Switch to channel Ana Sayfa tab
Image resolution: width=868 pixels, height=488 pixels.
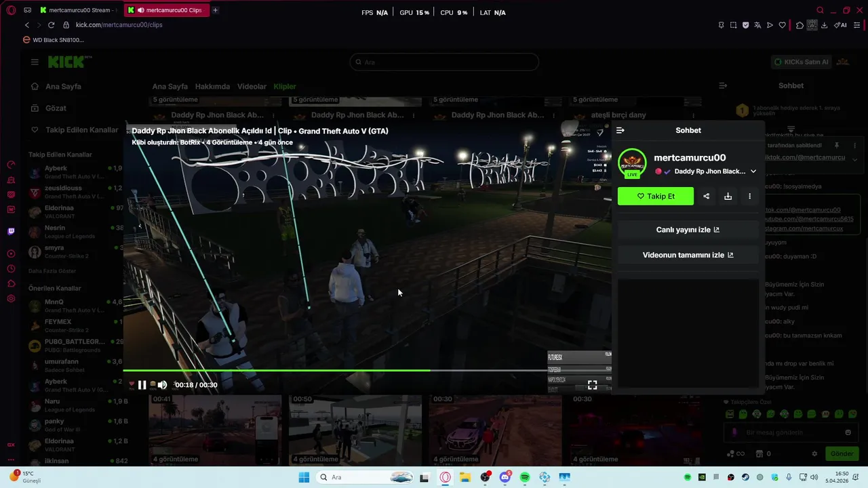(x=170, y=87)
